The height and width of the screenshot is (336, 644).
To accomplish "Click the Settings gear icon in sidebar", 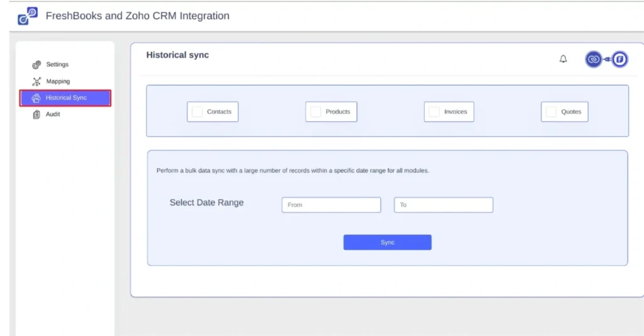I will [x=36, y=65].
